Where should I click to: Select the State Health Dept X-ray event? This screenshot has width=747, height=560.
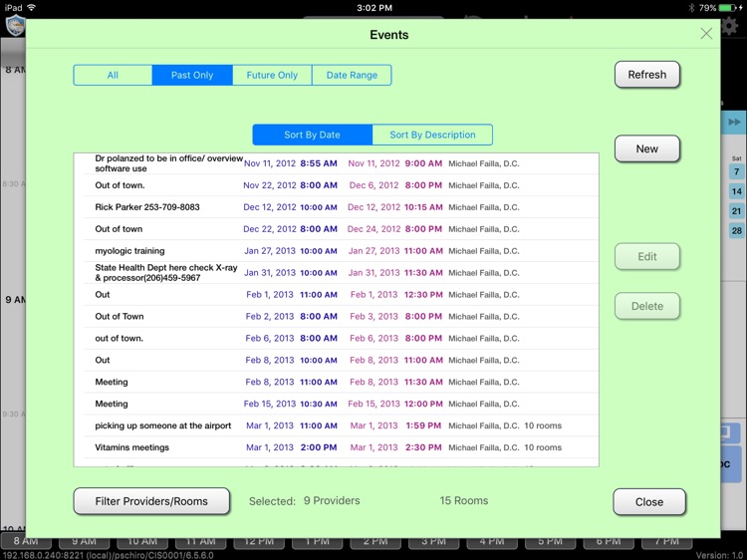click(337, 273)
